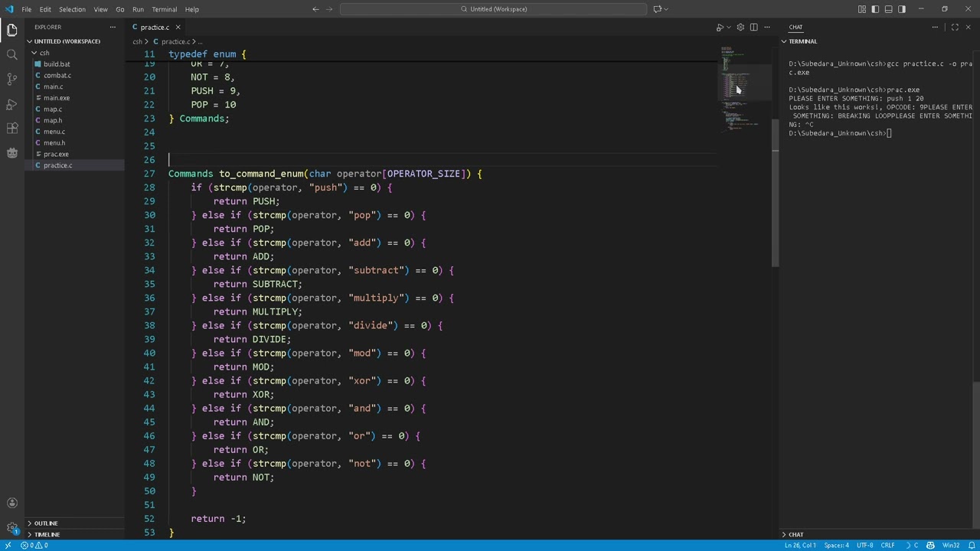Screen dimensions: 980x551
Task: Open the Copilot dropdown arrow in the title bar
Action: (x=666, y=9)
